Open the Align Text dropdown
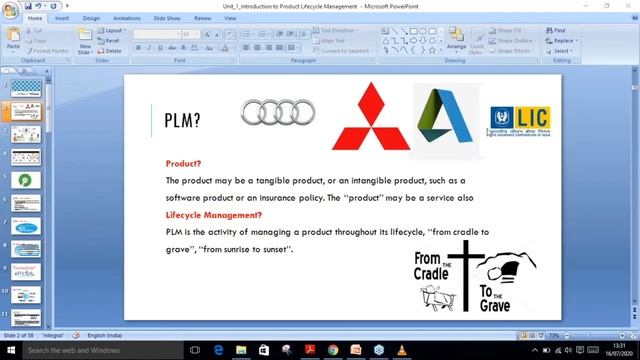Viewport: 640px width, 360px height. tap(331, 41)
